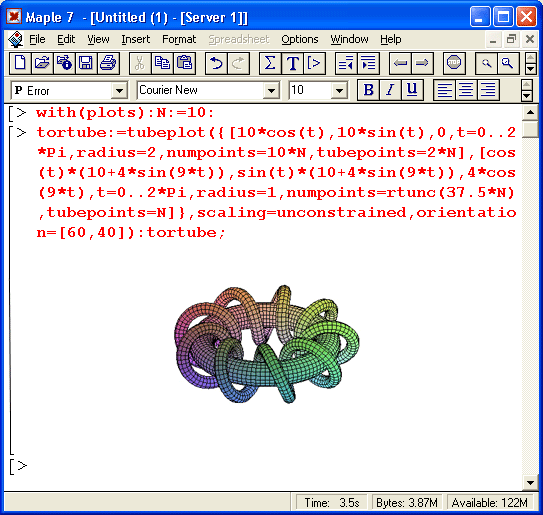Screen dimensions: 543x515
Task: Insert Maple input with Sigma icon
Action: (270, 63)
